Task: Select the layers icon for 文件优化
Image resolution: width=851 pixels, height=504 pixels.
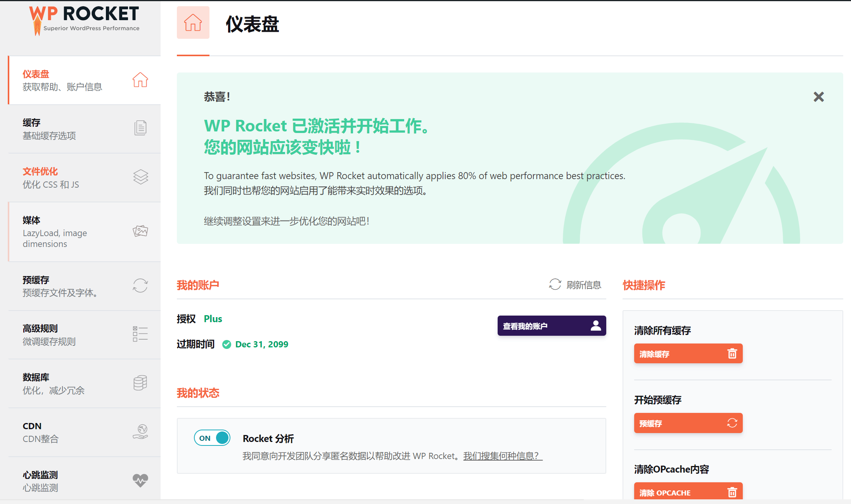Action: point(140,177)
